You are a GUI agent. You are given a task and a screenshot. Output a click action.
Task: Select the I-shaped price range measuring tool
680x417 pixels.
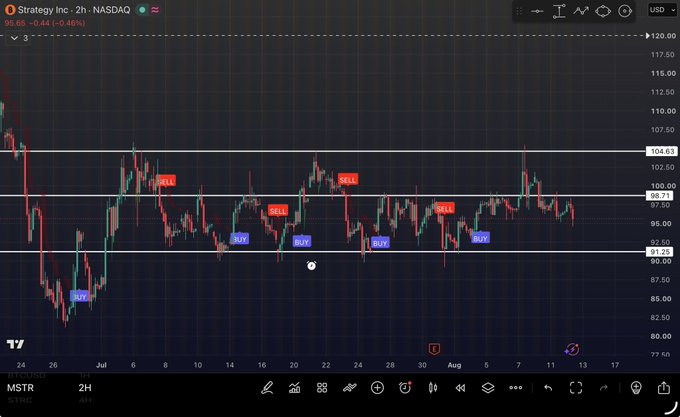[559, 11]
